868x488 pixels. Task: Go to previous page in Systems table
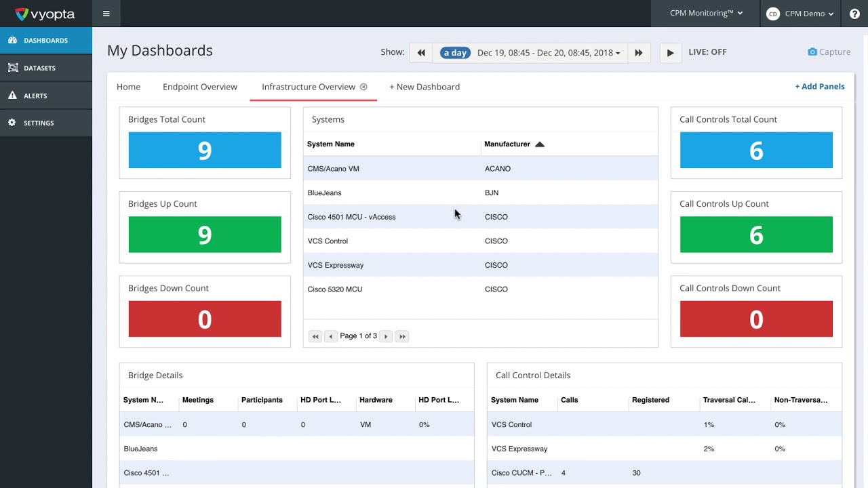330,336
